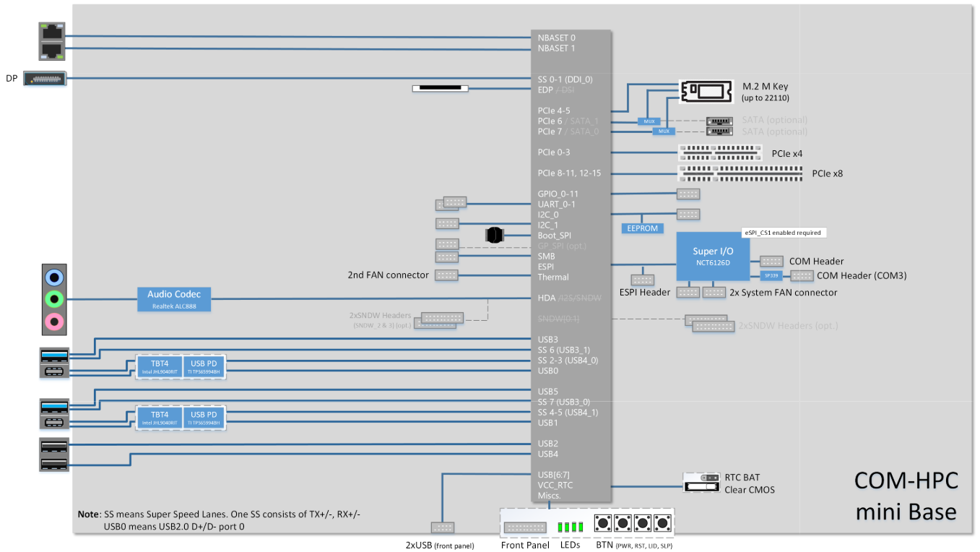Select the Front Panel header connector
Screen dimensions: 980x552
(x=525, y=527)
